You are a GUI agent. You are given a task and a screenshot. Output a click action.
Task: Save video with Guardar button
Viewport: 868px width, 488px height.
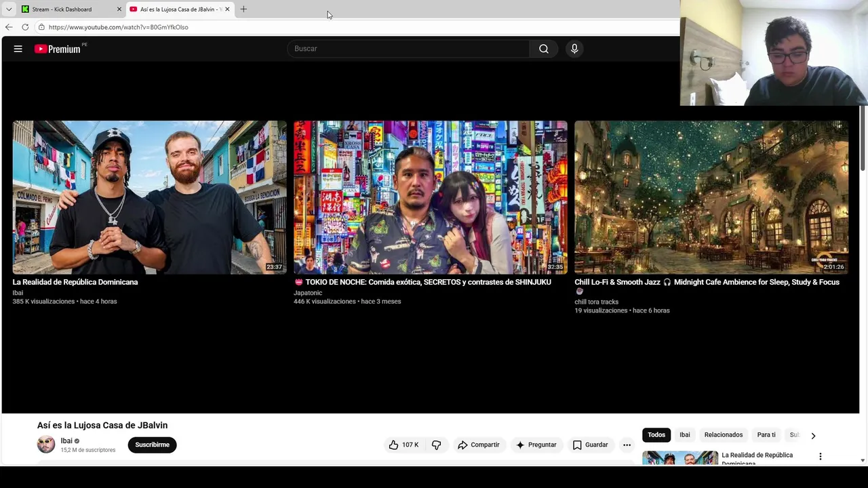(x=590, y=445)
